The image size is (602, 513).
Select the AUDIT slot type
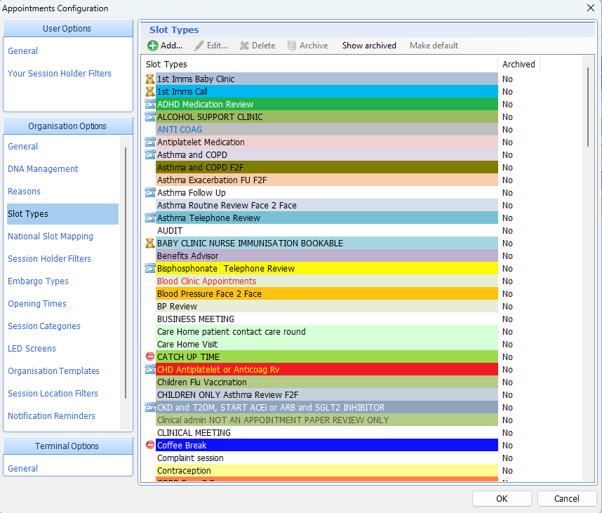327,231
